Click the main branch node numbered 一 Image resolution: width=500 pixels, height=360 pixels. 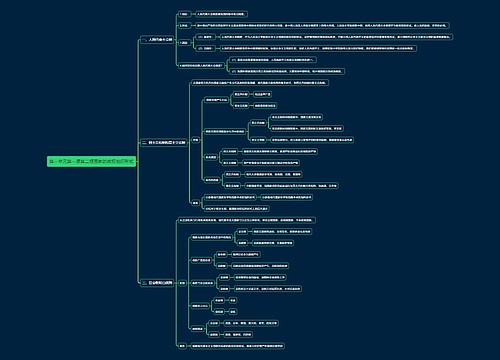click(x=157, y=40)
